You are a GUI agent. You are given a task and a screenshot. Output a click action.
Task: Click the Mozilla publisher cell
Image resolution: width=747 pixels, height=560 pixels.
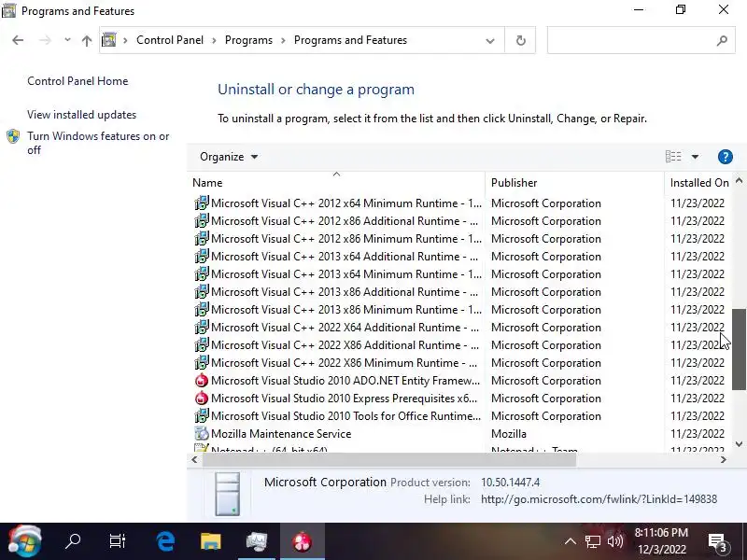click(x=509, y=434)
